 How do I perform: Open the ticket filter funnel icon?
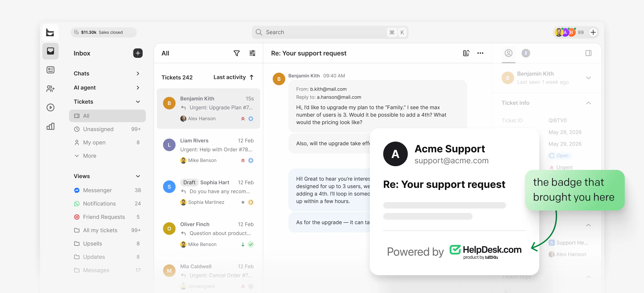236,53
